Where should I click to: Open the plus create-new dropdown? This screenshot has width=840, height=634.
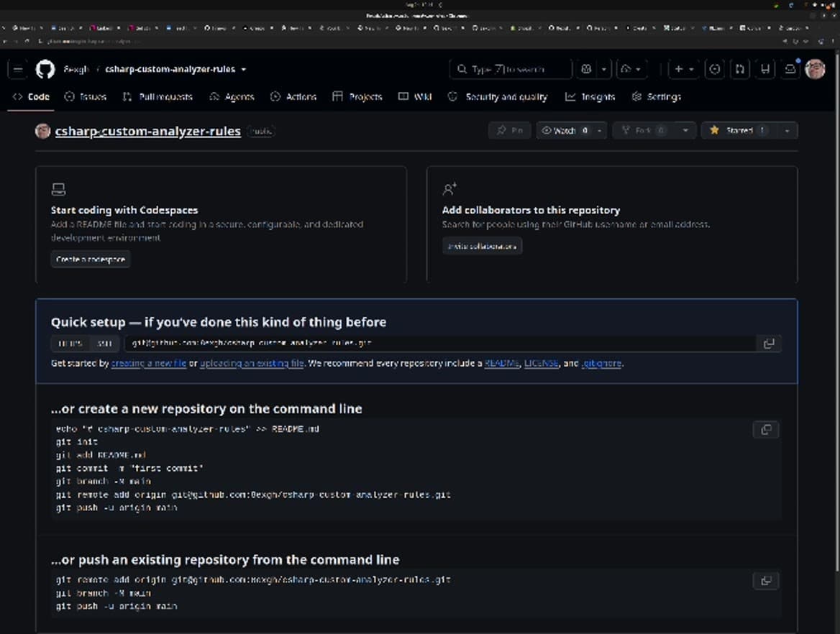point(683,69)
